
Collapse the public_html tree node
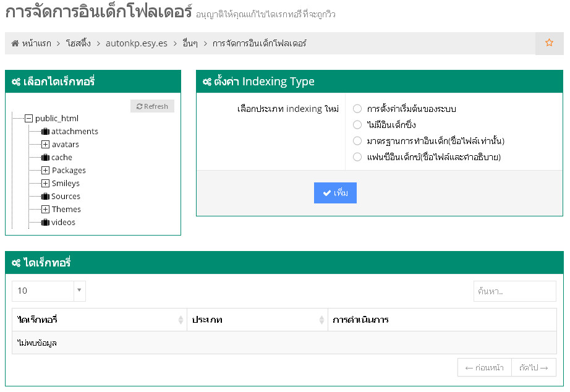tap(28, 119)
